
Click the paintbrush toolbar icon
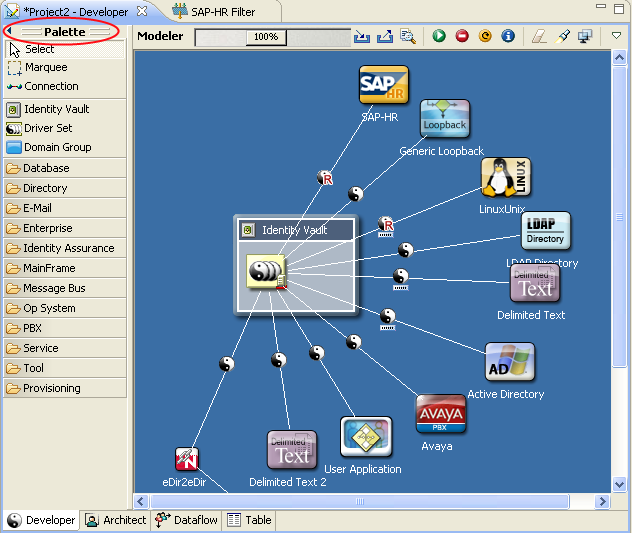562,36
